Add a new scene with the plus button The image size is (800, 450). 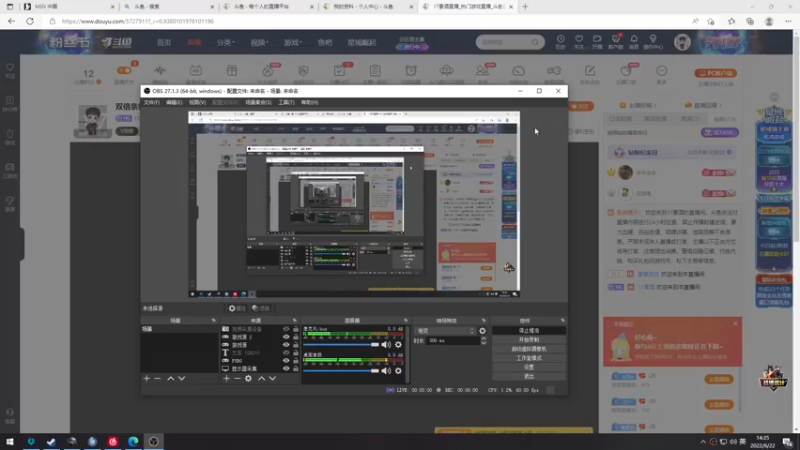click(147, 379)
